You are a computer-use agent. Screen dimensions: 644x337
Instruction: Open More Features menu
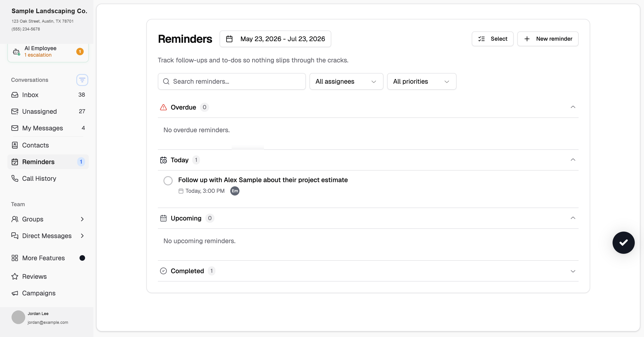point(48,258)
